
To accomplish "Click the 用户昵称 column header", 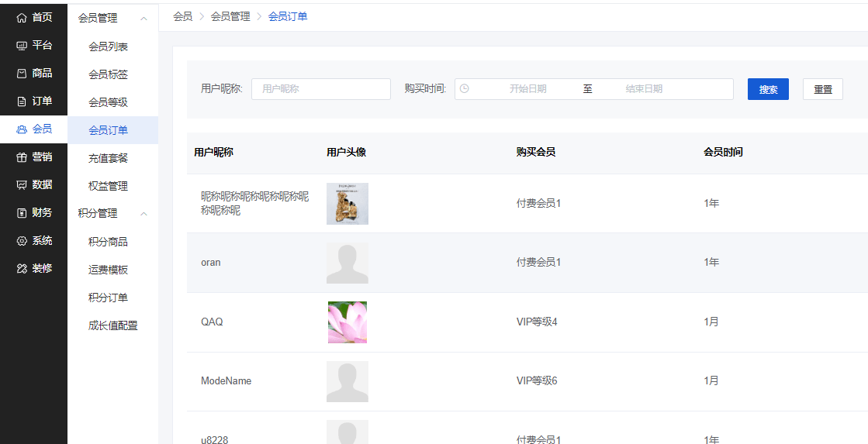I will click(x=213, y=153).
